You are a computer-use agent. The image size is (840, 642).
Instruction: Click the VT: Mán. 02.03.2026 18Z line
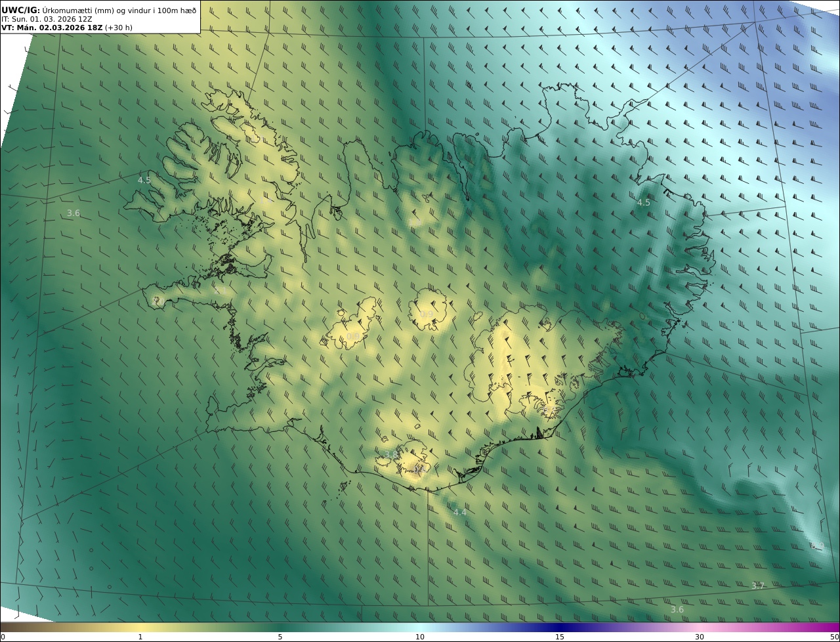67,28
